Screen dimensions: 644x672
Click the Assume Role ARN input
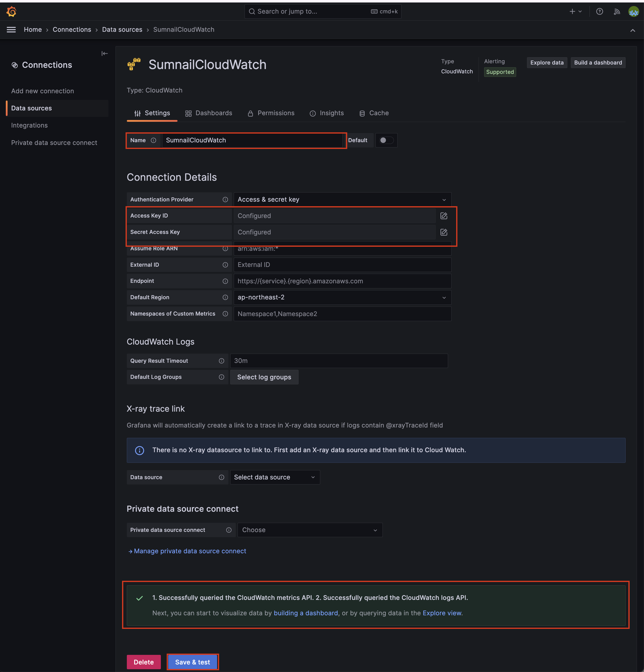pyautogui.click(x=342, y=249)
